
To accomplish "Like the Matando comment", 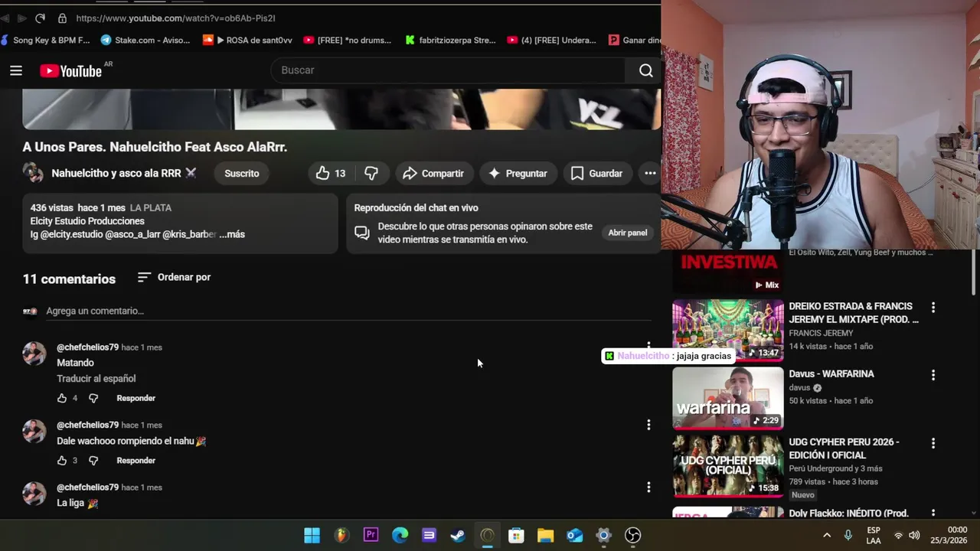I will click(x=62, y=398).
